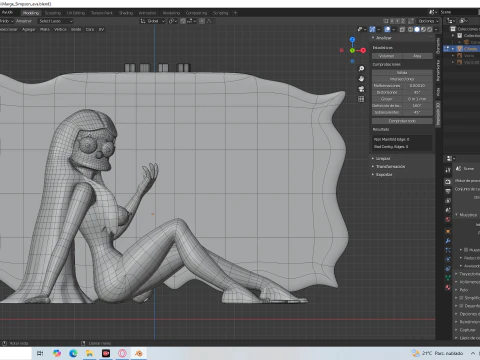
Task: Open the Physics properties tab
Action: tap(448, 259)
